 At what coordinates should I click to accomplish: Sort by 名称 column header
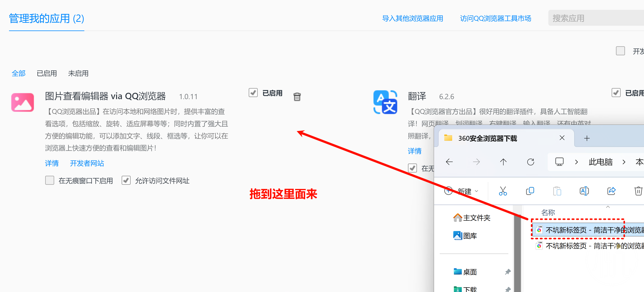[x=548, y=213]
